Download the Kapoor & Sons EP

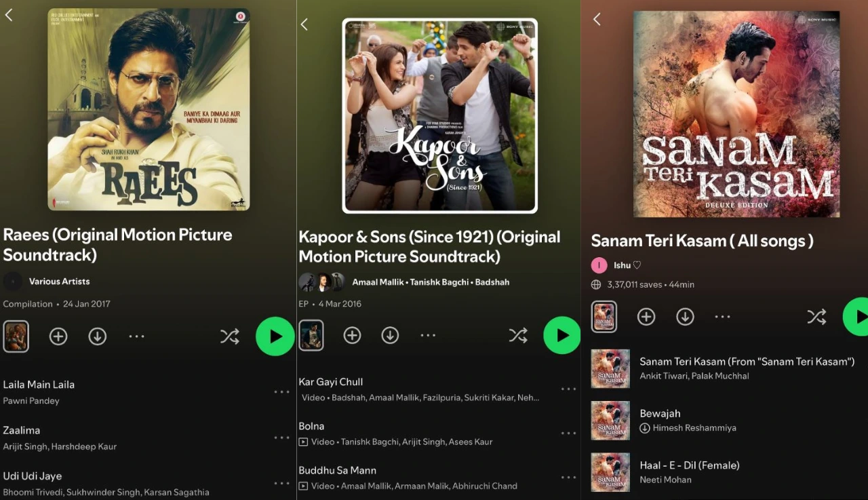click(390, 335)
